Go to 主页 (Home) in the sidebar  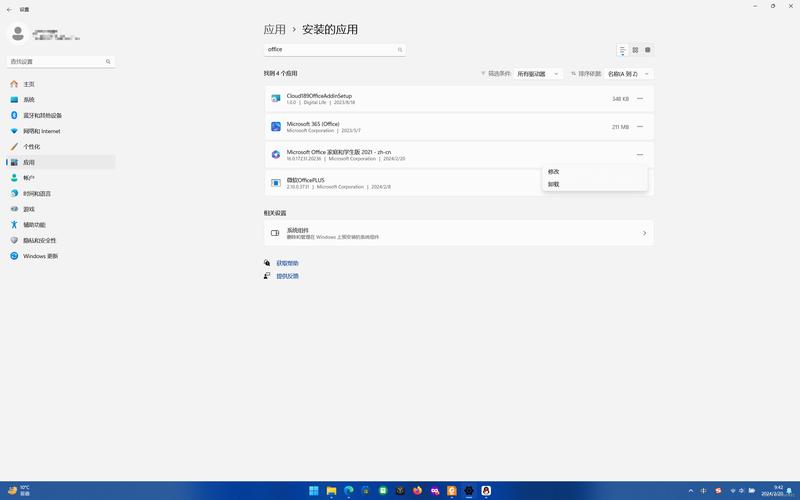point(61,84)
